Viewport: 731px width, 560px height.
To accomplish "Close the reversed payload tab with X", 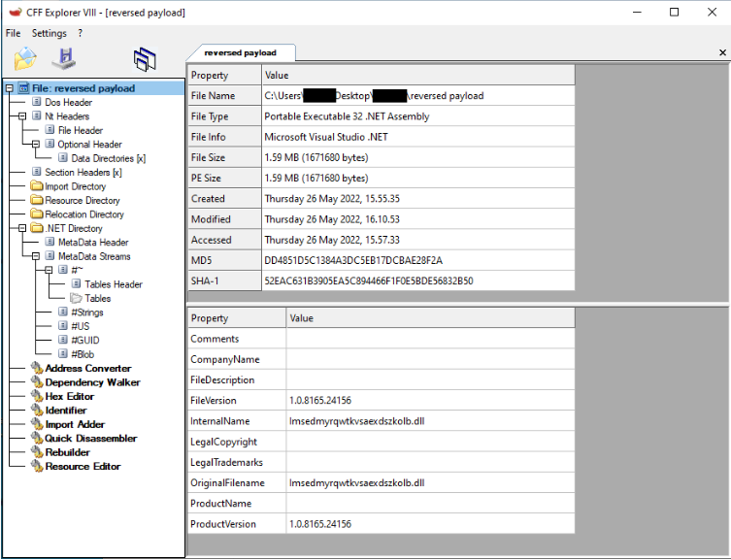I will click(722, 52).
